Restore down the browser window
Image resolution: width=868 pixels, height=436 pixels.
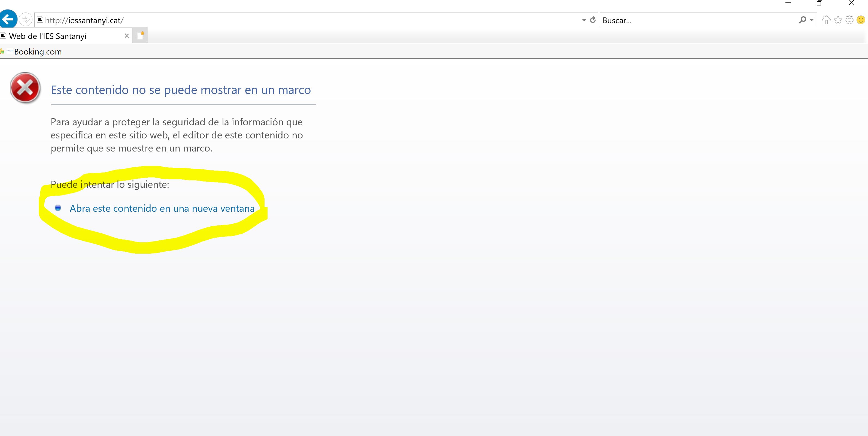[x=820, y=3]
